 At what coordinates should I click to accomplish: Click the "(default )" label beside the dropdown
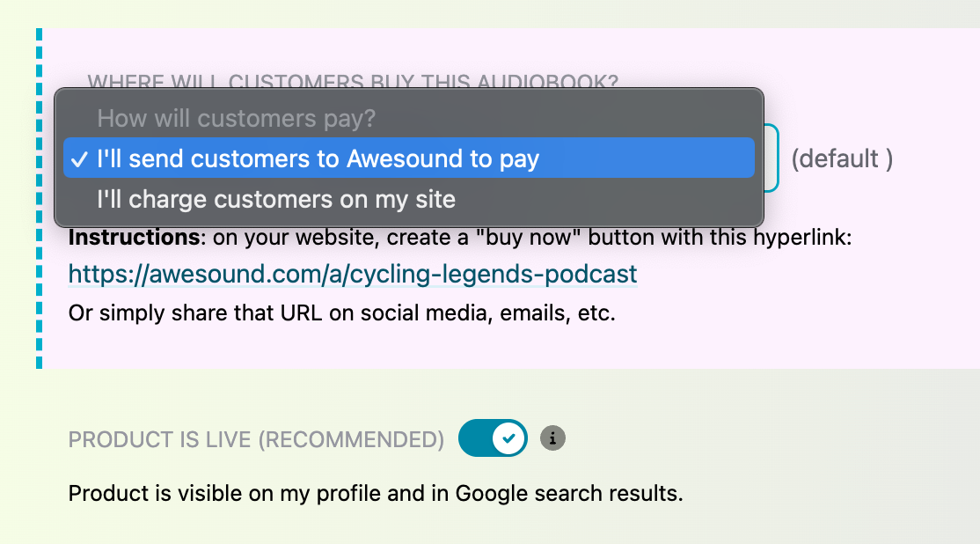coord(842,158)
